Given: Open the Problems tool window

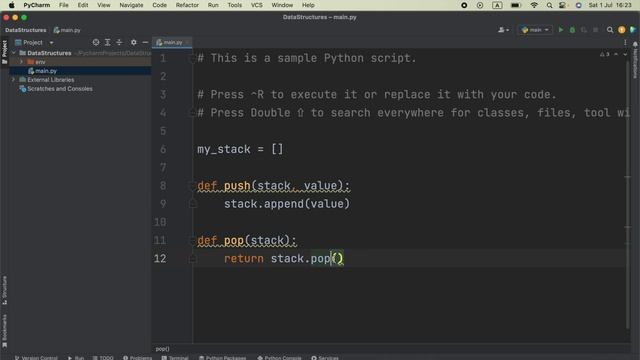Looking at the screenshot, I should pyautogui.click(x=137, y=358).
